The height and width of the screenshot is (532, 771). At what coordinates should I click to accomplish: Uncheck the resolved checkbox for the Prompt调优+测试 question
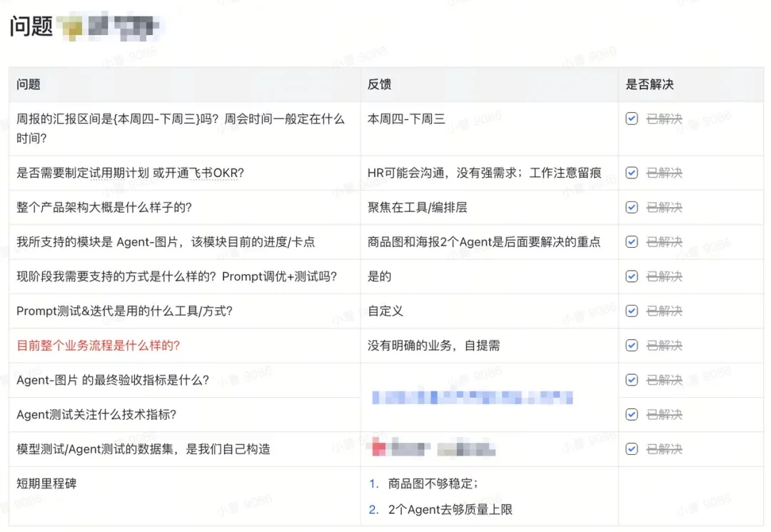(x=631, y=276)
